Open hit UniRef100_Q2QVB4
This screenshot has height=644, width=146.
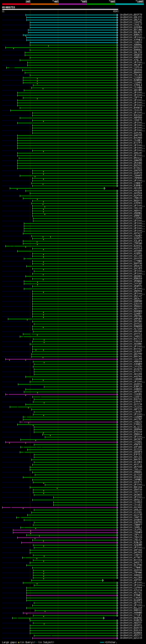pyautogui.click(x=131, y=27)
